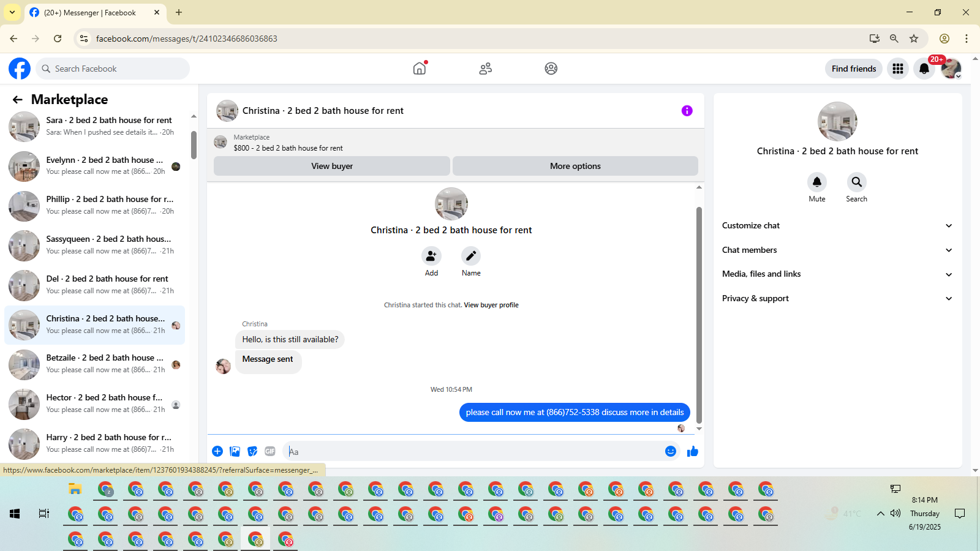Open Chrome tab search dropdown

(12, 12)
